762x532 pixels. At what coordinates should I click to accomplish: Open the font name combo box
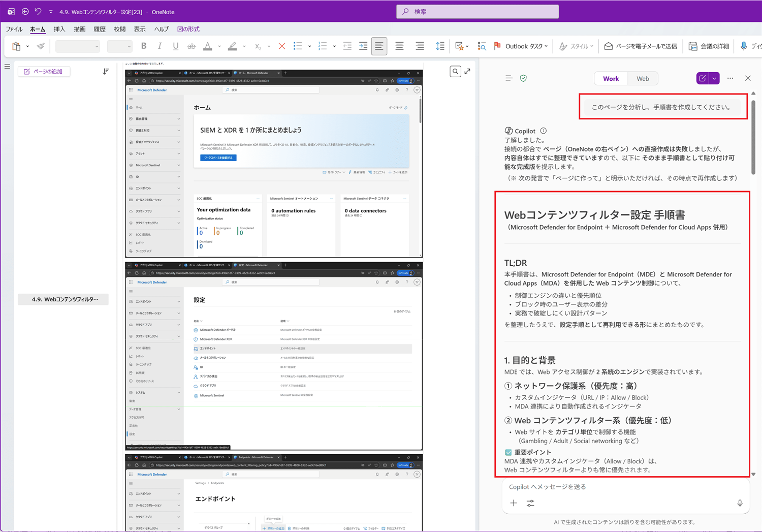pyautogui.click(x=77, y=46)
